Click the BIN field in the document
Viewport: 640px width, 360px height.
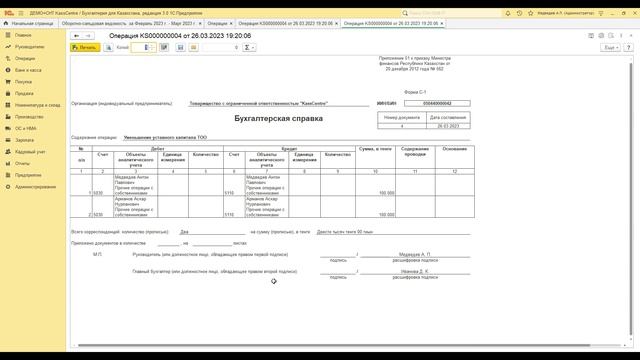click(x=437, y=103)
